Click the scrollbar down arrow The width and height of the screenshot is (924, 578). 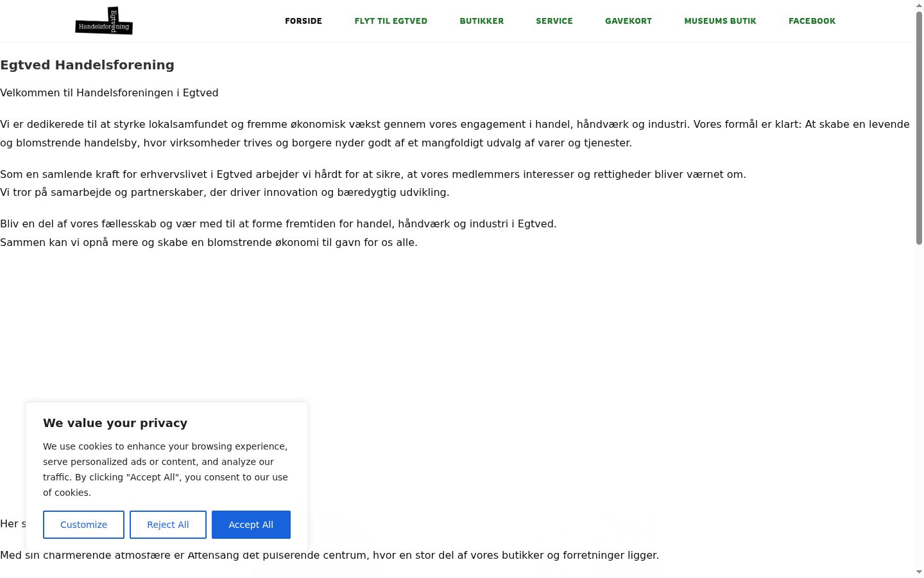(x=919, y=572)
